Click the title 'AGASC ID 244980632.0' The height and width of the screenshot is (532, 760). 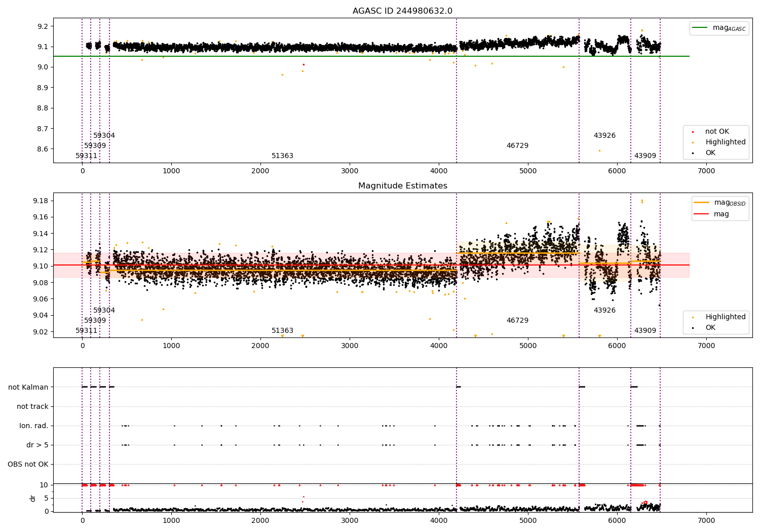coord(402,11)
